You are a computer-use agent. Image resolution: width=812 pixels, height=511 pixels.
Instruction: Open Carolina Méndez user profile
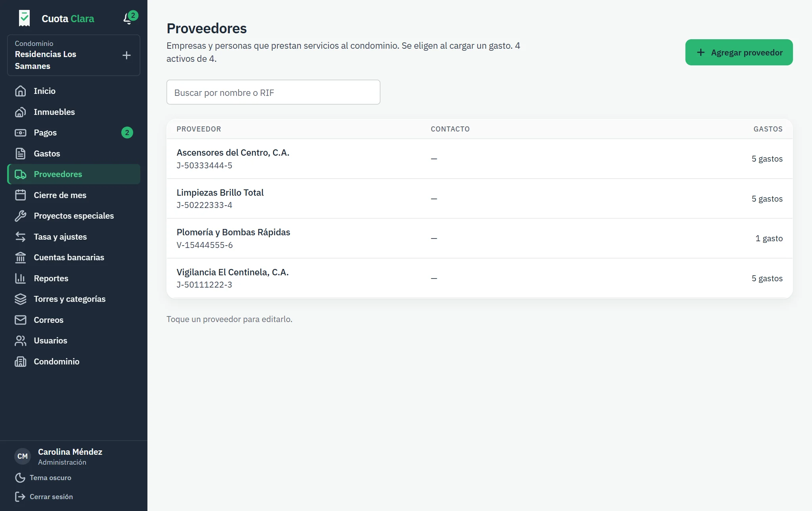pos(59,456)
